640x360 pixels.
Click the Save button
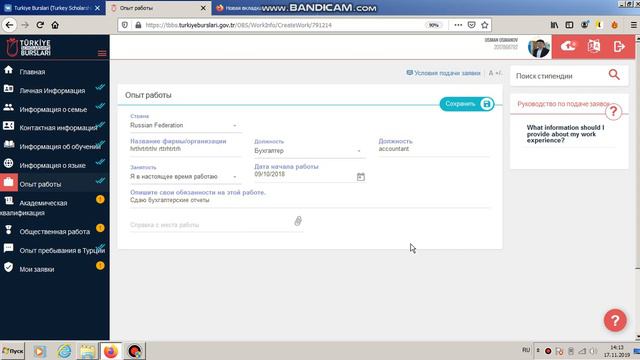(x=467, y=104)
